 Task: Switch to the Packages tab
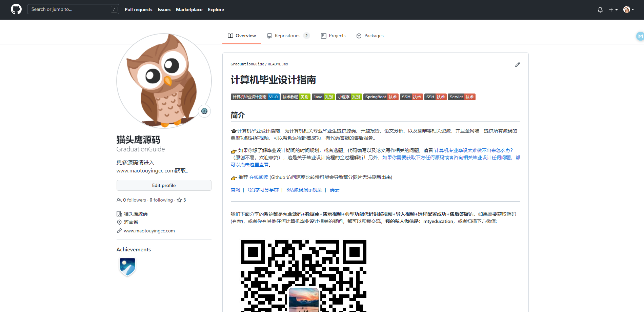(x=370, y=36)
